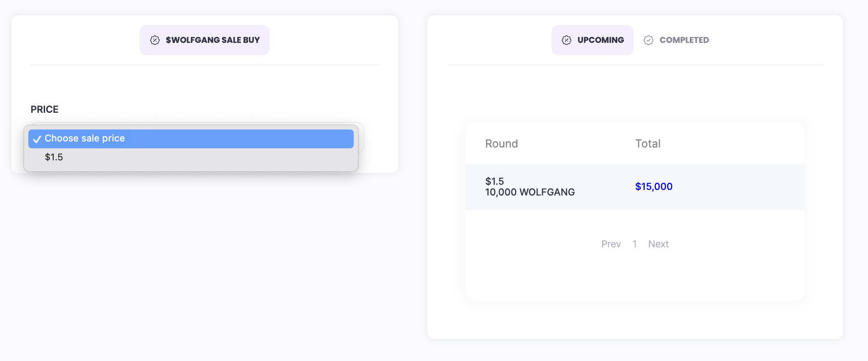The width and height of the screenshot is (868, 361).
Task: Go to the Next page
Action: click(658, 244)
